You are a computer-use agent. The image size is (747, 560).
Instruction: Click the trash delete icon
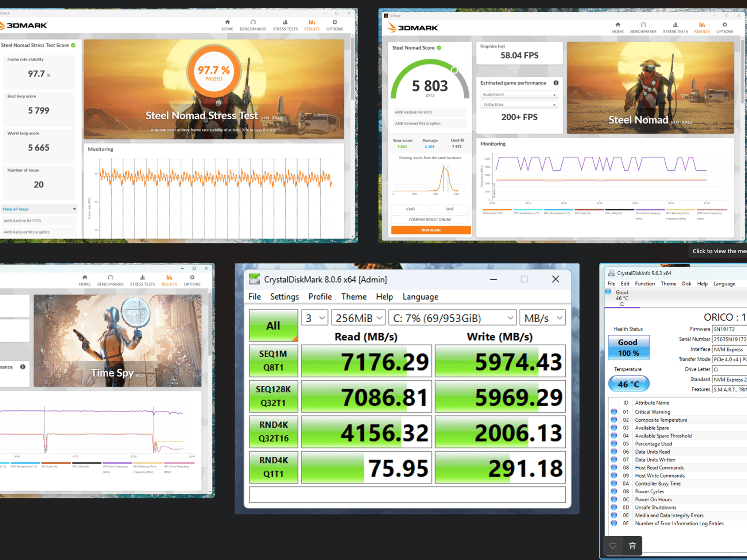[x=632, y=545]
